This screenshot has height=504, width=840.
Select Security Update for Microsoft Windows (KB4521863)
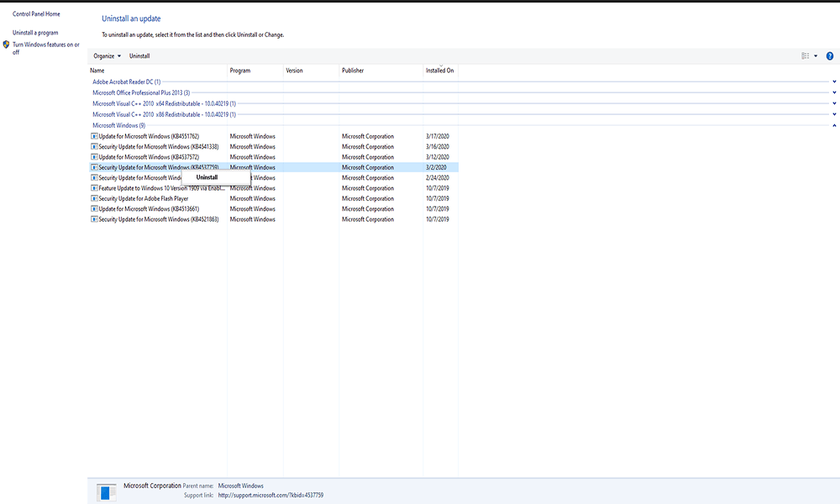tap(159, 219)
